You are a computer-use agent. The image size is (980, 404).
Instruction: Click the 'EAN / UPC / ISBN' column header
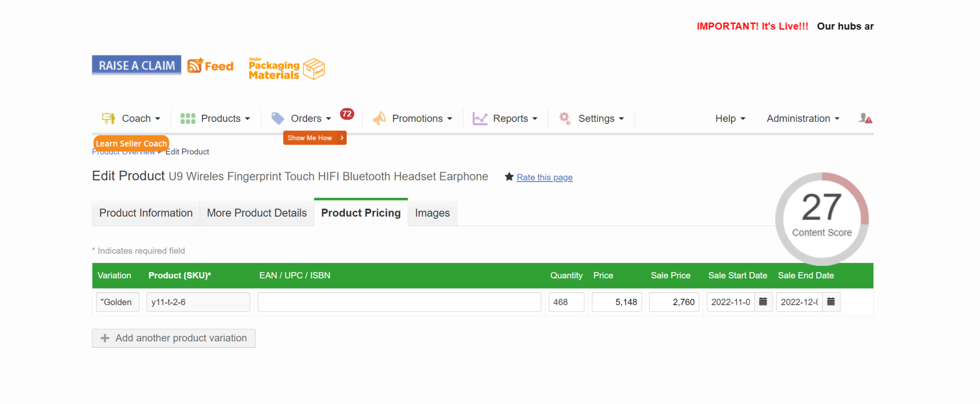[295, 275]
